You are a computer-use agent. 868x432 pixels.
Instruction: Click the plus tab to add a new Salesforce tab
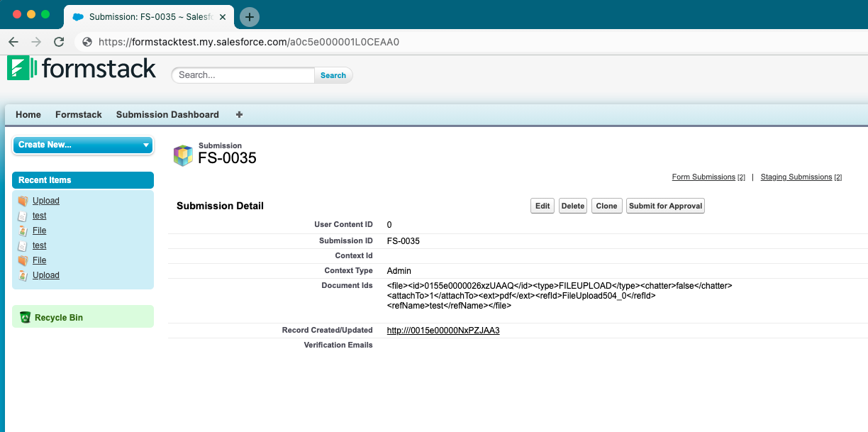pyautogui.click(x=239, y=114)
